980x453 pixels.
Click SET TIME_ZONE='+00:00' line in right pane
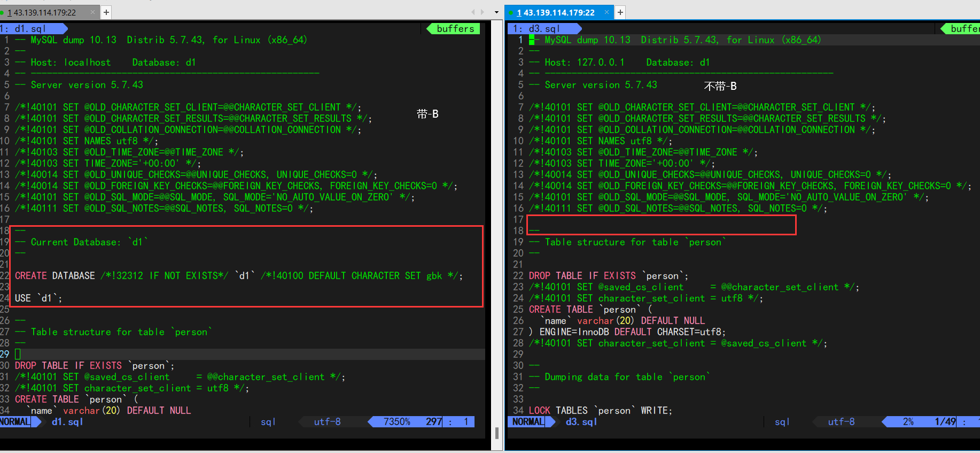click(x=622, y=164)
